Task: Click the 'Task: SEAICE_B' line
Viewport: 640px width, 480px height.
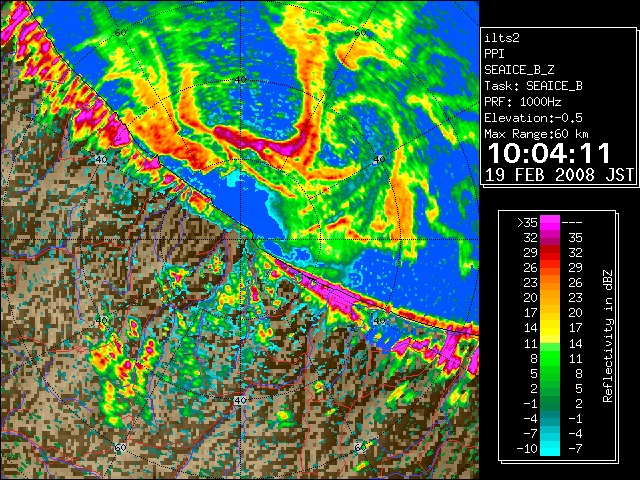Action: point(533,86)
